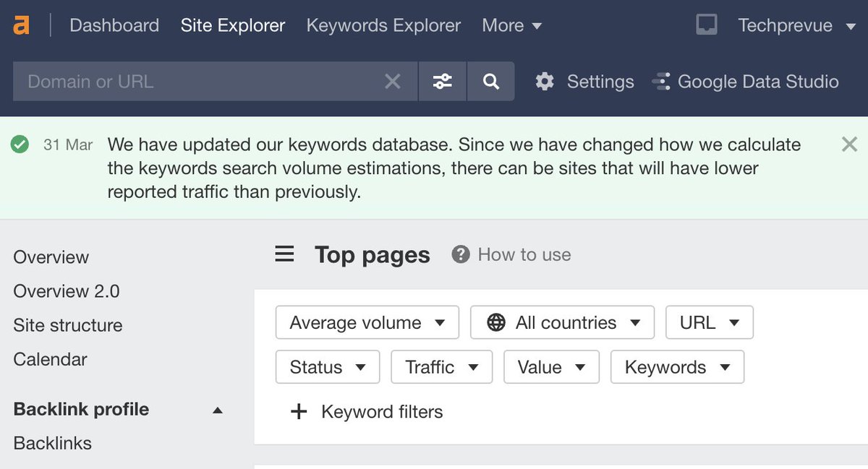Dismiss the keywords database notification
This screenshot has width=868, height=469.
(x=849, y=144)
